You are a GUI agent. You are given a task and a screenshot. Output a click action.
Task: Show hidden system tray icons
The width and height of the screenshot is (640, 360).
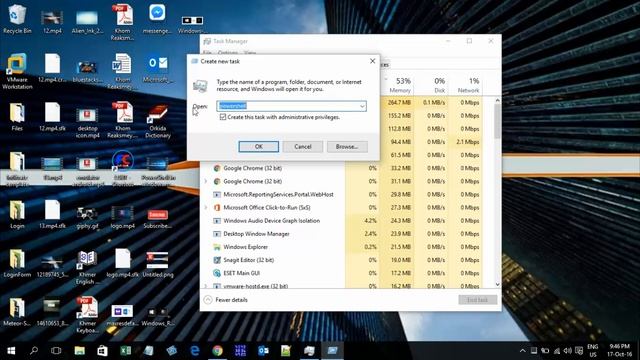[x=522, y=351]
